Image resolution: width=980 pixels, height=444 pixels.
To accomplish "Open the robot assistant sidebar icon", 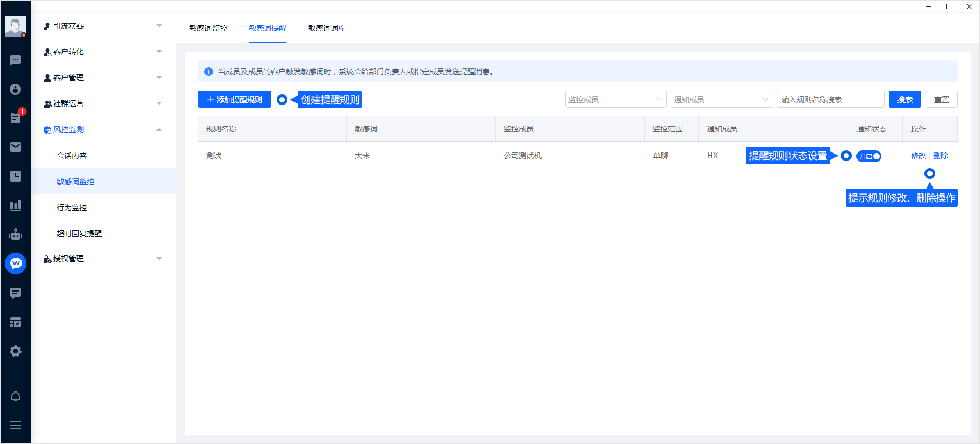I will pyautogui.click(x=16, y=234).
